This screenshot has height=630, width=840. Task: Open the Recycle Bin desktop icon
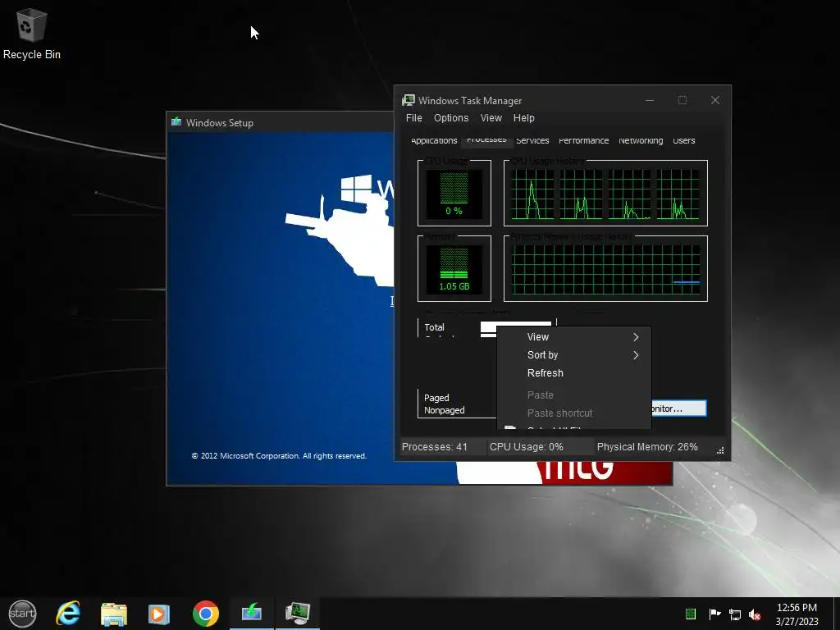click(32, 34)
